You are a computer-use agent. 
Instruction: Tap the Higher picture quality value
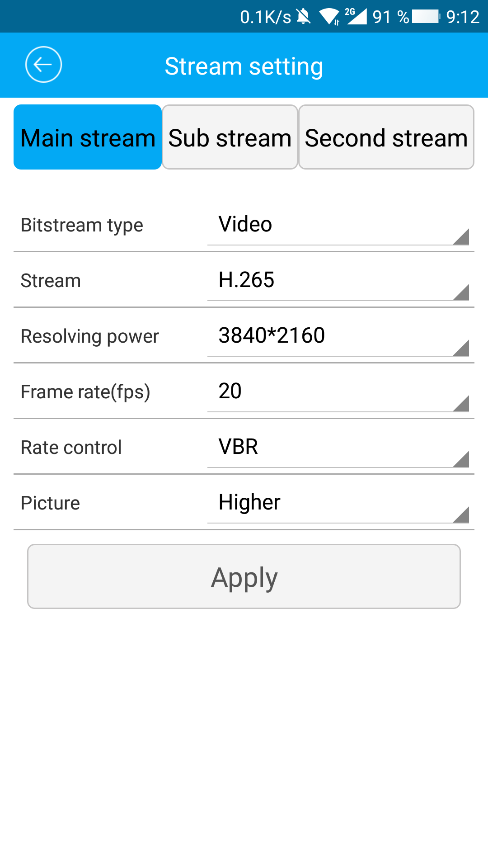pyautogui.click(x=250, y=503)
